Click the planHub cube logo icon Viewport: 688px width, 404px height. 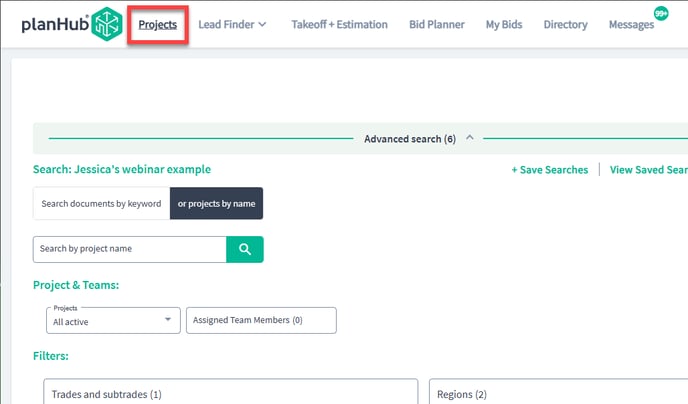coord(107,24)
